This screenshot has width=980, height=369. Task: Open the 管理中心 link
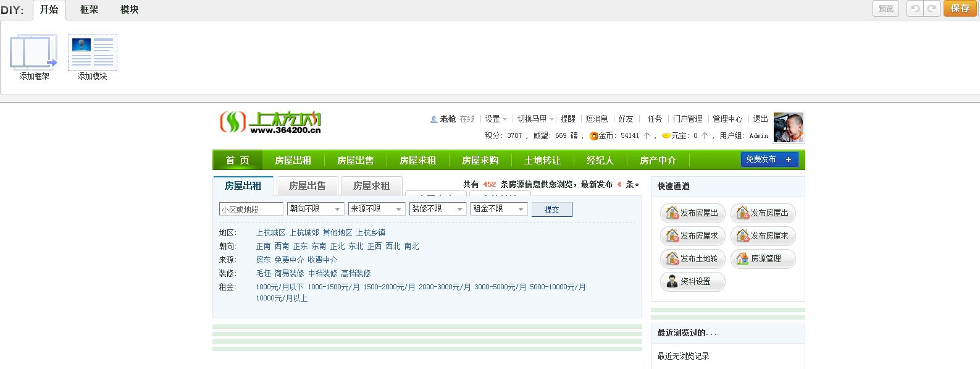[x=727, y=119]
